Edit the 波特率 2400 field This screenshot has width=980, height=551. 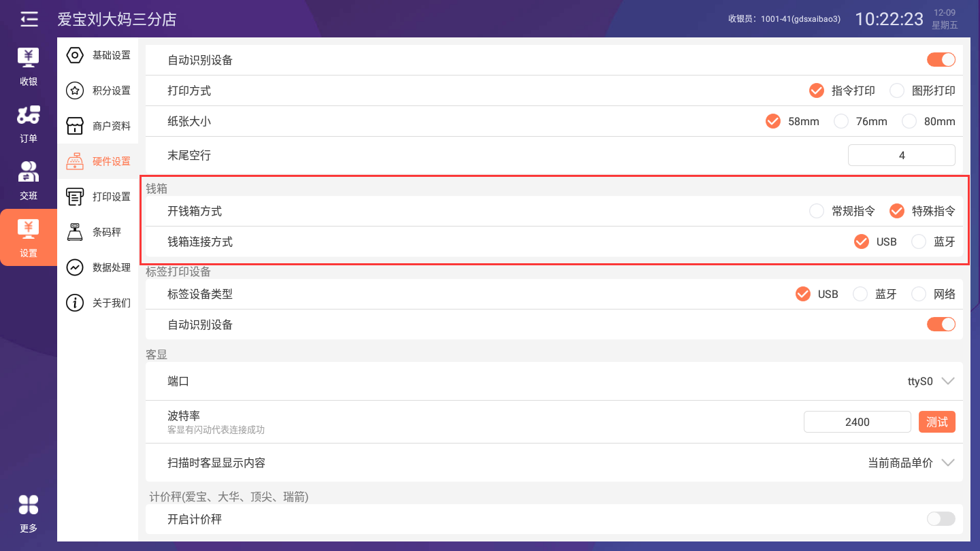coord(857,422)
